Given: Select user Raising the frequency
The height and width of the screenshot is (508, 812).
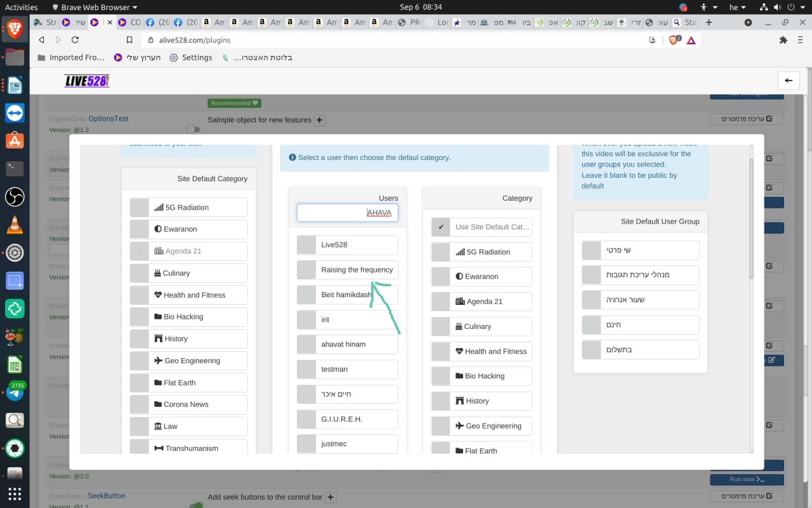Looking at the screenshot, I should (x=306, y=269).
